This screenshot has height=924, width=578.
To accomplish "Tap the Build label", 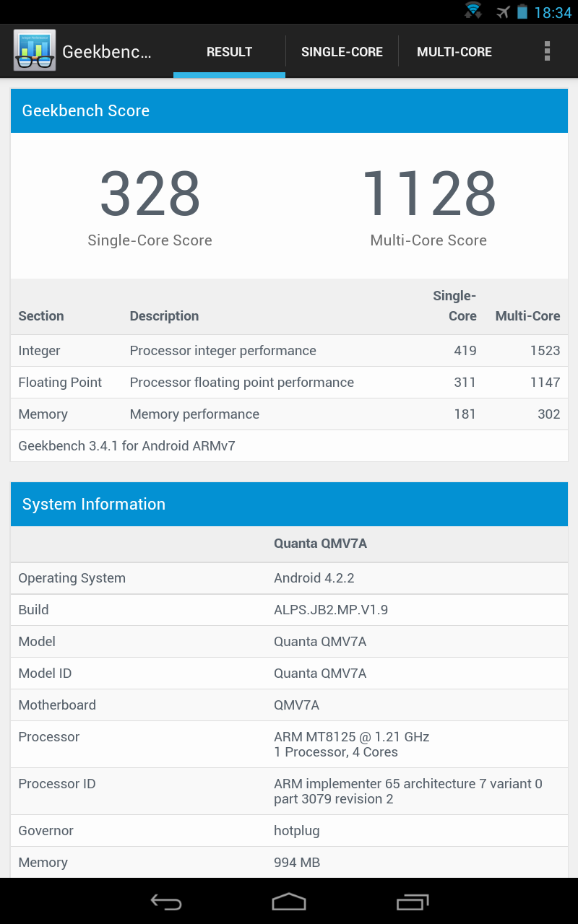I will click(33, 610).
